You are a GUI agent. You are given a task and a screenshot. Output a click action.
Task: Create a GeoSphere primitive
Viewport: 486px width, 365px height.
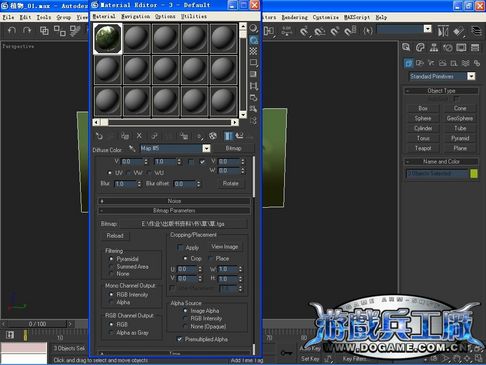460,118
